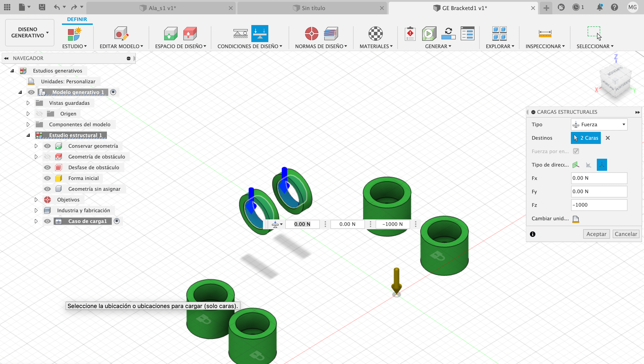
Task: Expand the Componentes del modelo folder
Action: [28, 124]
